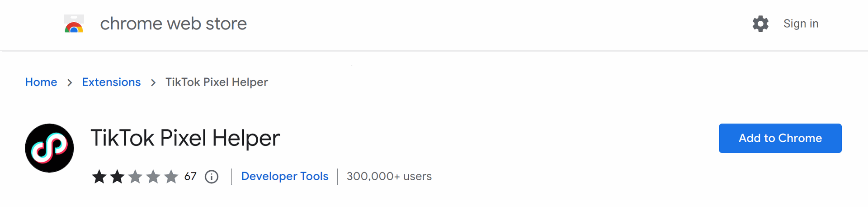
Task: Click the rating info circle icon
Action: click(212, 177)
